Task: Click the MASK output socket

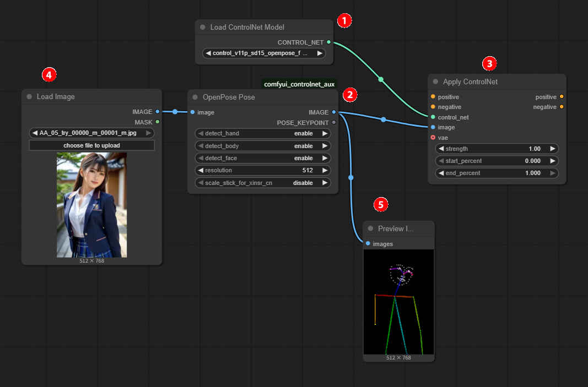Action: tap(157, 122)
